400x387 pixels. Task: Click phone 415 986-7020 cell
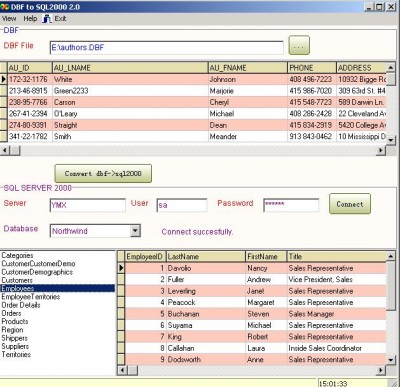tap(312, 91)
